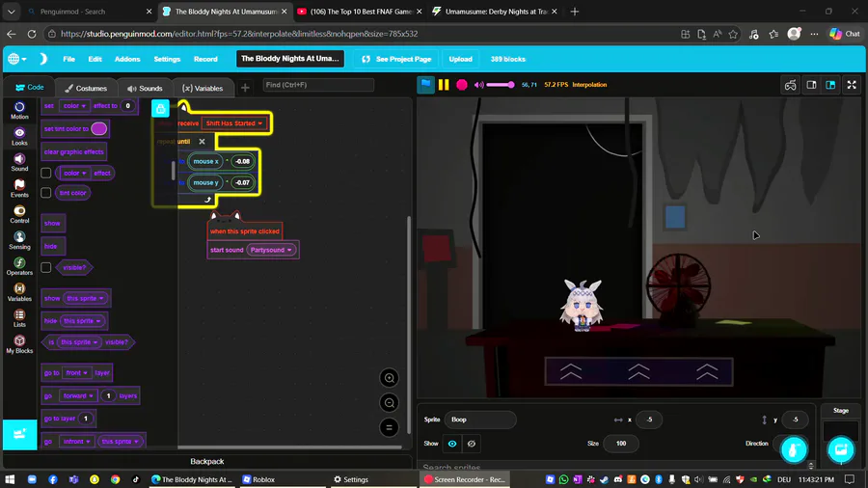The image size is (868, 488).
Task: Open the front dropdown in go to layer block
Action: pyautogui.click(x=76, y=373)
